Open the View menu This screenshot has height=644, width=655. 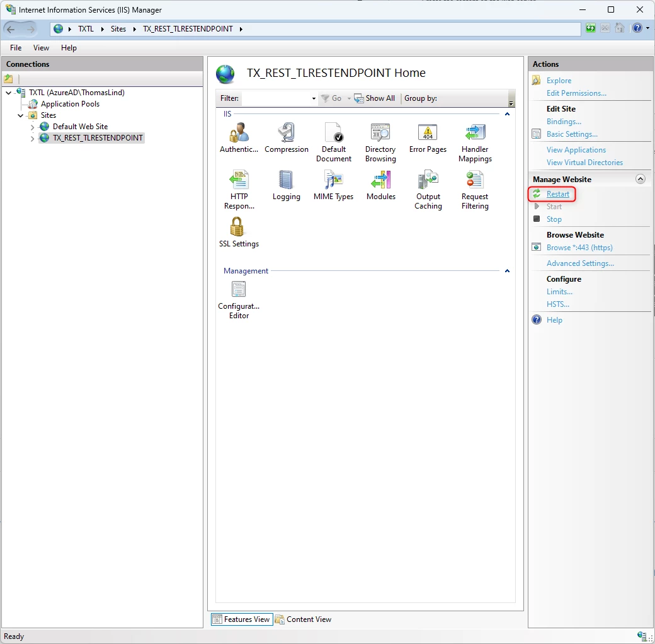point(41,48)
